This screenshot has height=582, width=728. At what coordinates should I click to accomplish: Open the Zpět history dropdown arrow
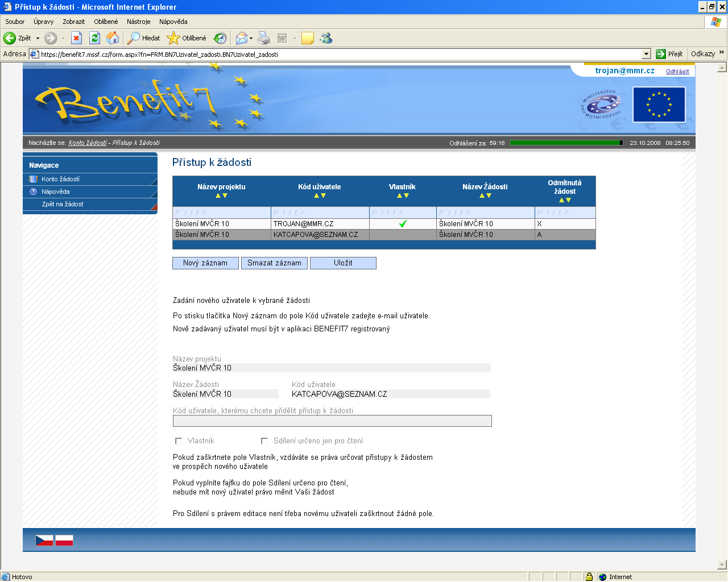(x=38, y=38)
